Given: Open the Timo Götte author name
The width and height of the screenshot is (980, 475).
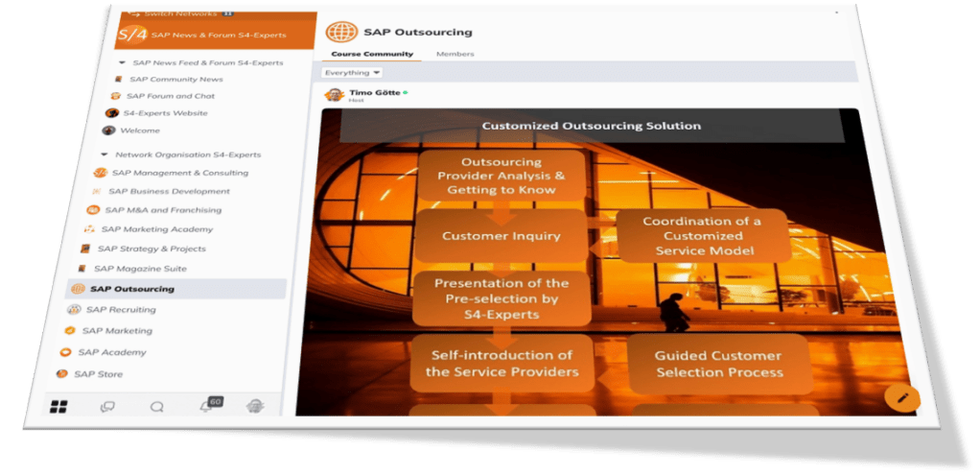Looking at the screenshot, I should 374,93.
